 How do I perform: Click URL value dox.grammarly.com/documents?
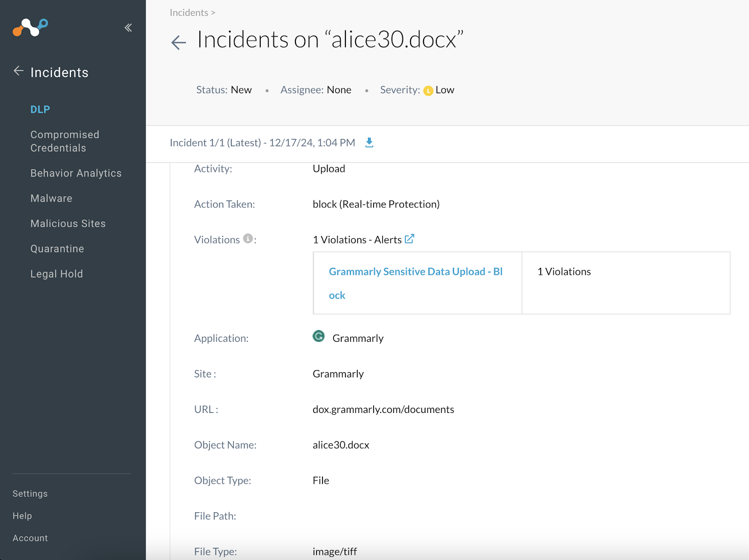pos(383,410)
